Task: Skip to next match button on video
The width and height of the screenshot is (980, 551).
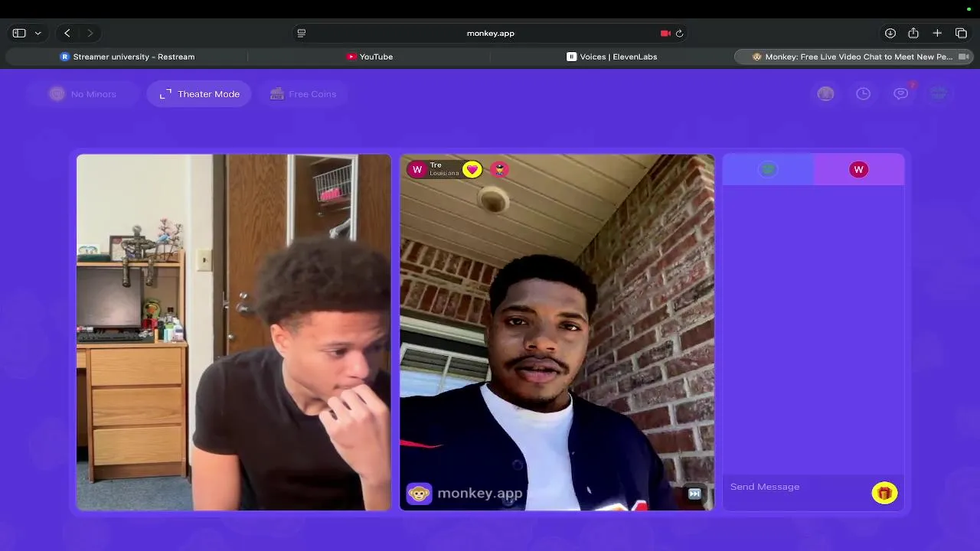Action: point(694,494)
